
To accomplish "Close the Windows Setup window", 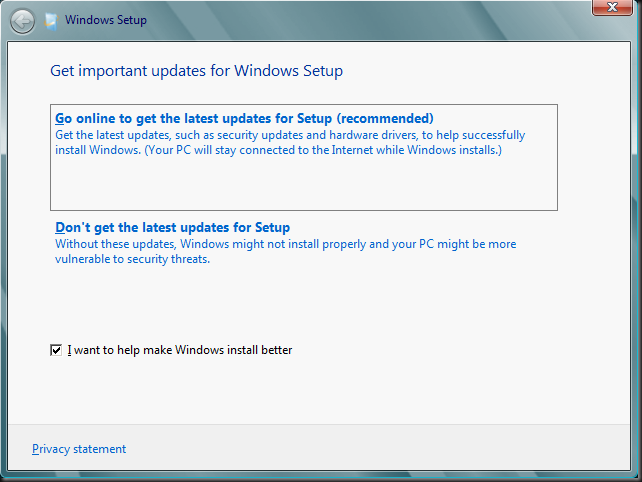I will click(x=612, y=7).
